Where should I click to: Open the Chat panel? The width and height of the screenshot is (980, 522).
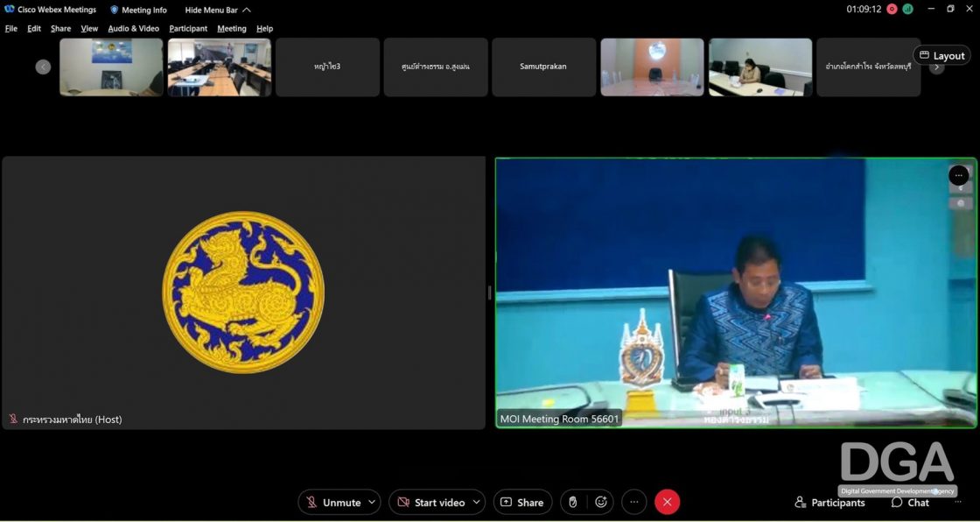(x=911, y=503)
